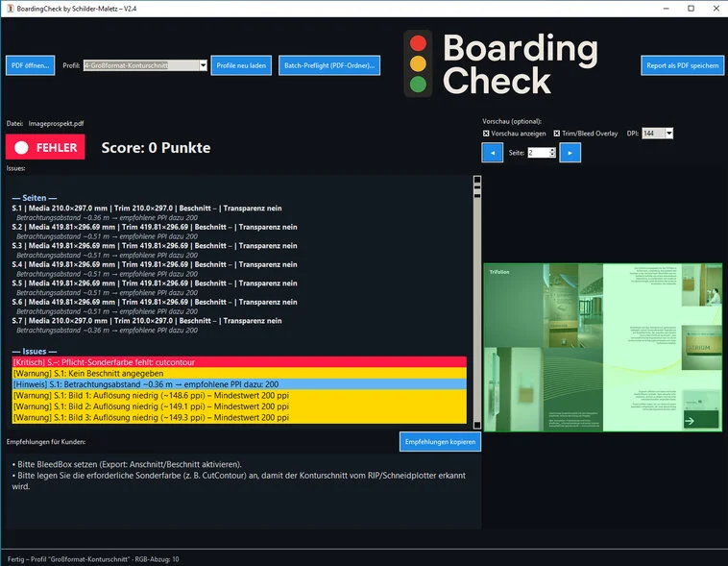Increase the Seite page number spinner
Image resolution: width=728 pixels, height=566 pixels.
(552, 149)
